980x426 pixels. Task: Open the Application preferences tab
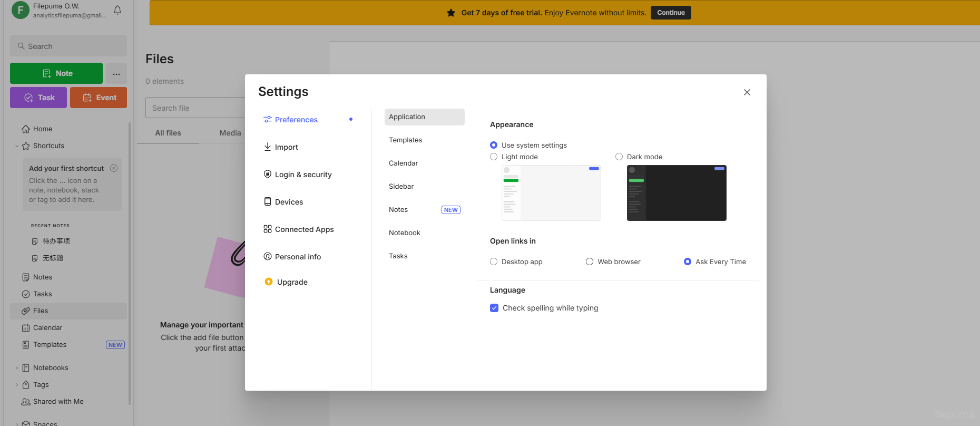(425, 117)
